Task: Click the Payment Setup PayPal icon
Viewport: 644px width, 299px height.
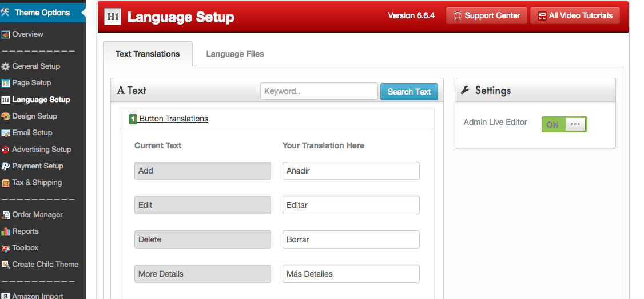Action: tap(6, 166)
